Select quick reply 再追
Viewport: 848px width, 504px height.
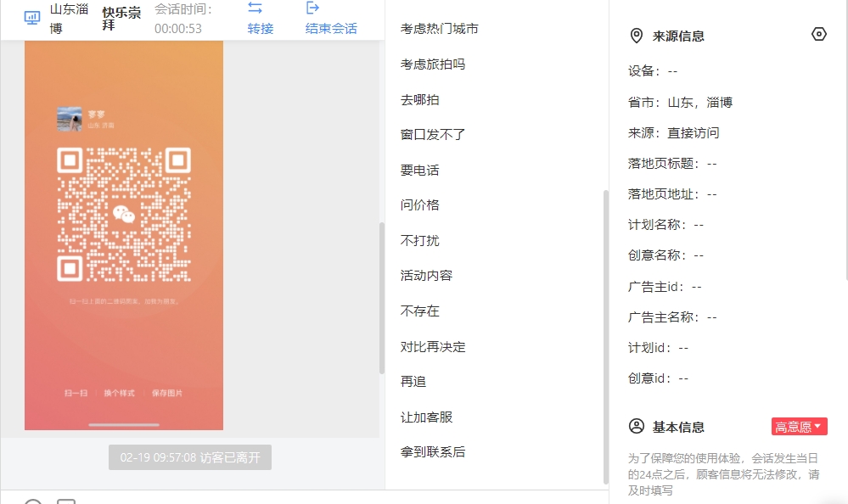click(x=413, y=382)
